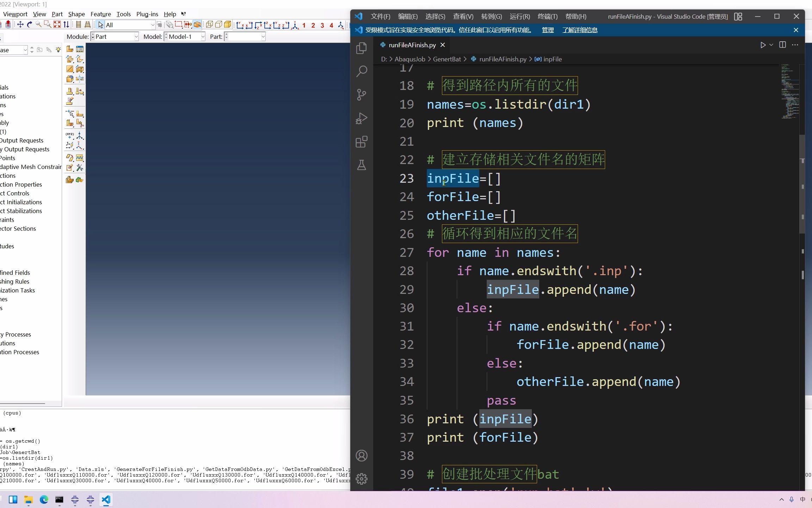Click 了解详细信息 link

[x=580, y=30]
